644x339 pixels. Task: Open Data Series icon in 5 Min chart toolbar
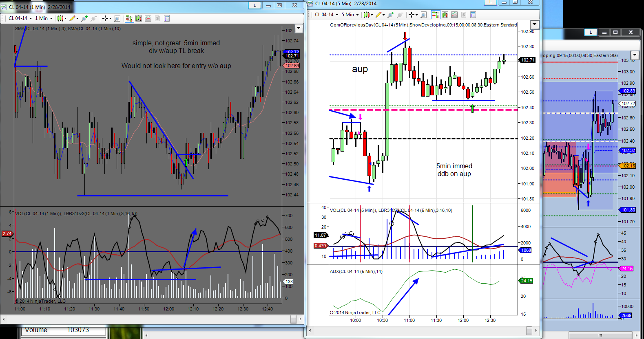click(x=445, y=15)
